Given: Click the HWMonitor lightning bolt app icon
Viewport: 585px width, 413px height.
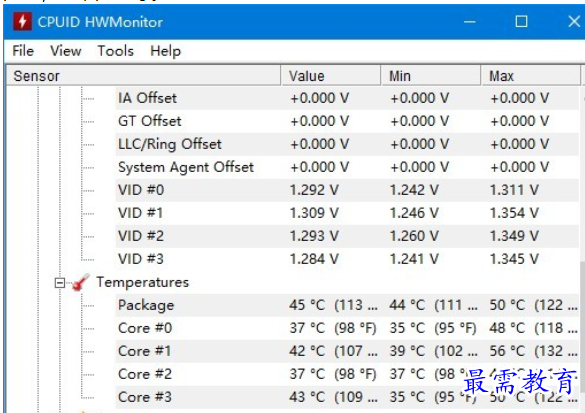Looking at the screenshot, I should coord(22,21).
